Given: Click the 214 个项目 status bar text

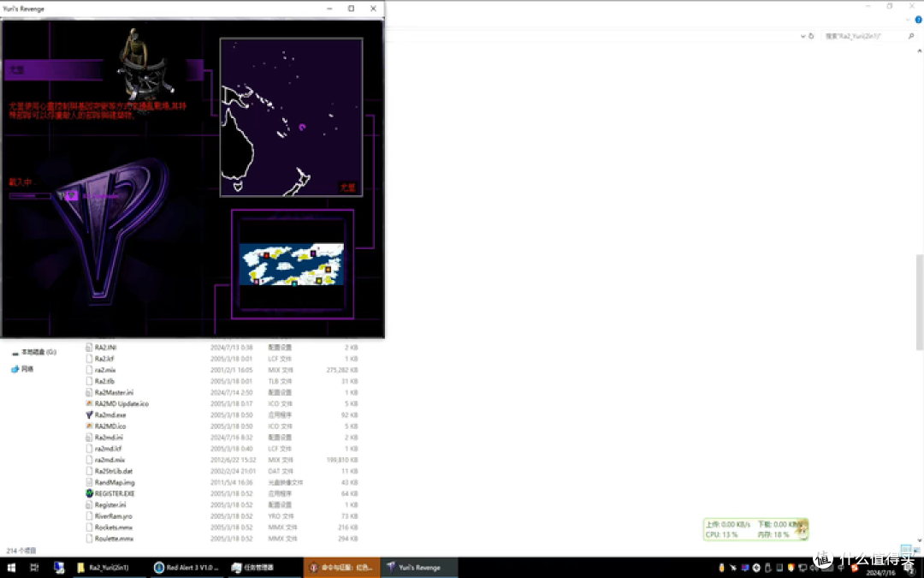Looking at the screenshot, I should tap(21, 551).
